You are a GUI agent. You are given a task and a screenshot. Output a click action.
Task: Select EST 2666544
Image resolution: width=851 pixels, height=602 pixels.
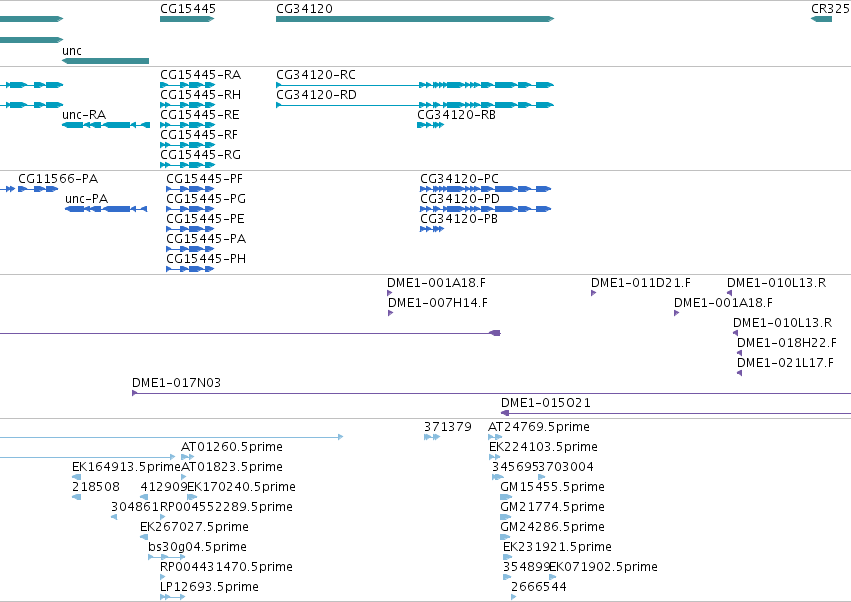click(x=538, y=588)
